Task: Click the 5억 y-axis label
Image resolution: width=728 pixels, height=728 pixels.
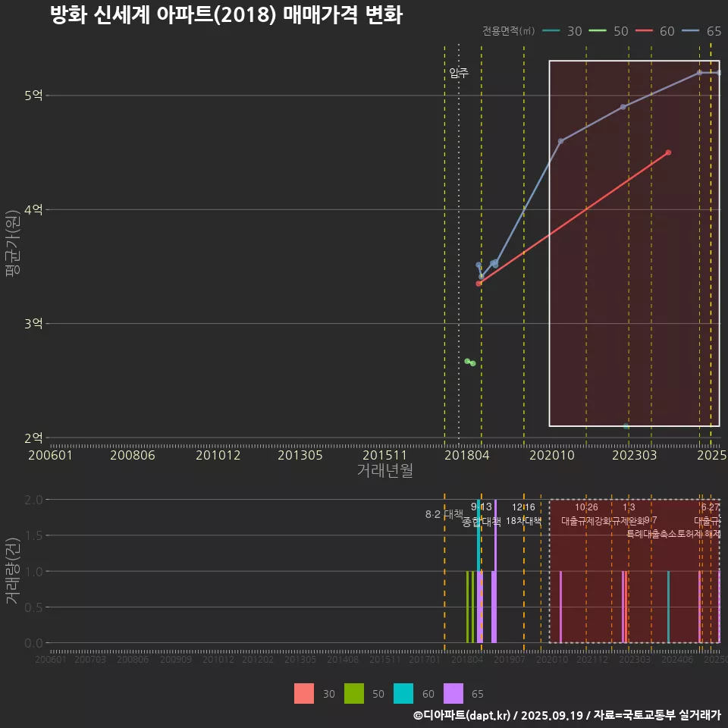Action: 33,96
